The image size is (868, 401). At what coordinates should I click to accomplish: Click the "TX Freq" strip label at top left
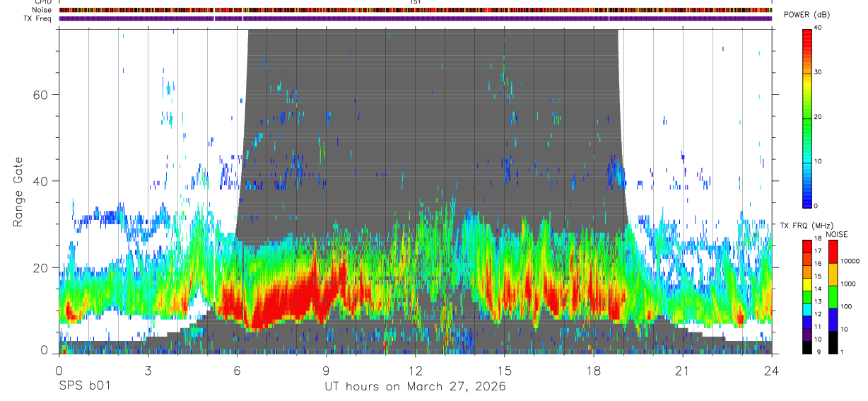click(38, 19)
